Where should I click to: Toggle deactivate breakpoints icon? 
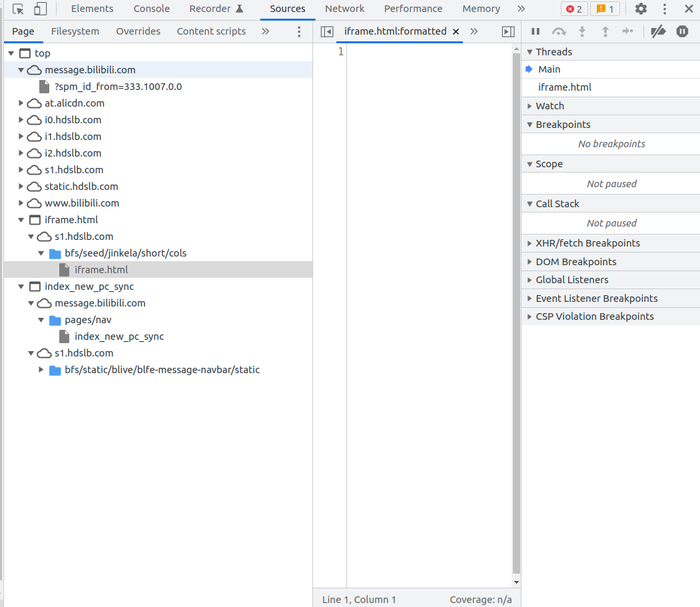(658, 31)
